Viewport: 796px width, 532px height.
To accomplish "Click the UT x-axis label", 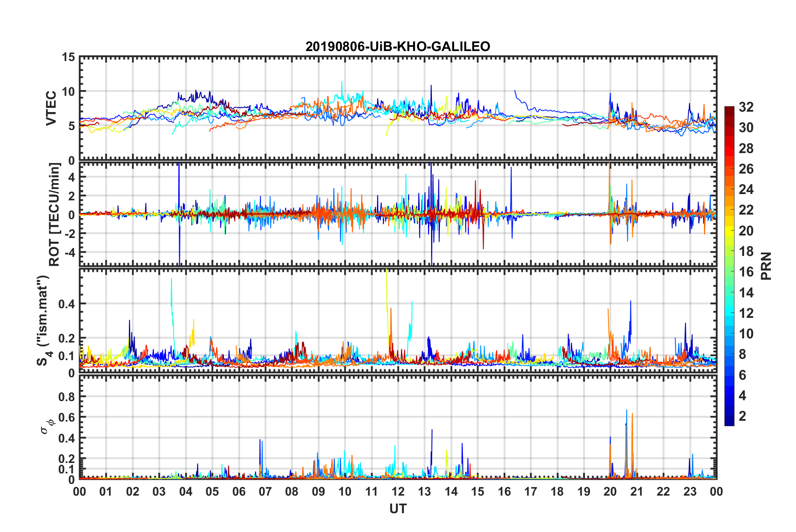I will point(398,509).
